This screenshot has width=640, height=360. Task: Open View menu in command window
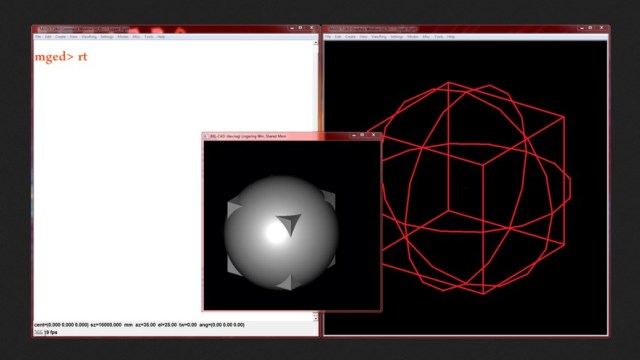click(x=73, y=37)
